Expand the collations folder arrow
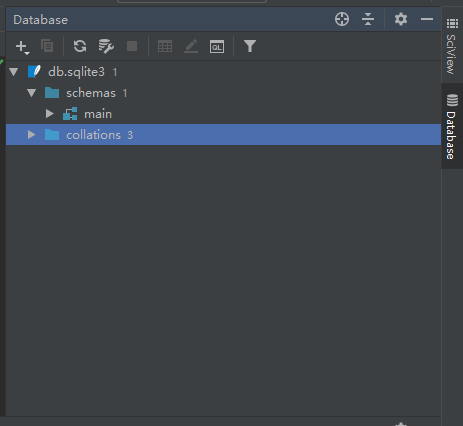The height and width of the screenshot is (426, 463). (x=32, y=135)
